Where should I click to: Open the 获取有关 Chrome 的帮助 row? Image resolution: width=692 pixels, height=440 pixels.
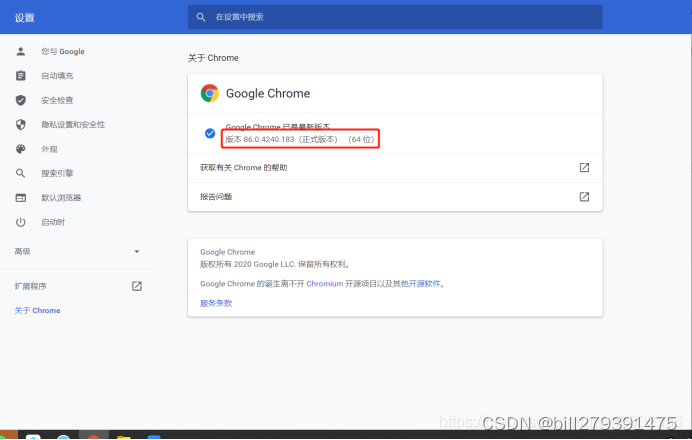click(x=395, y=168)
